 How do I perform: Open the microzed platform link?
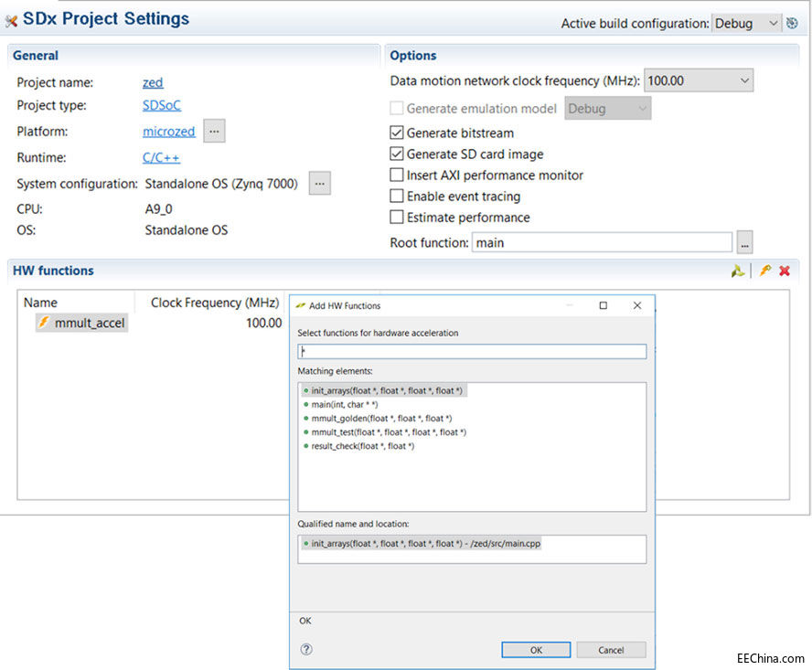click(168, 132)
